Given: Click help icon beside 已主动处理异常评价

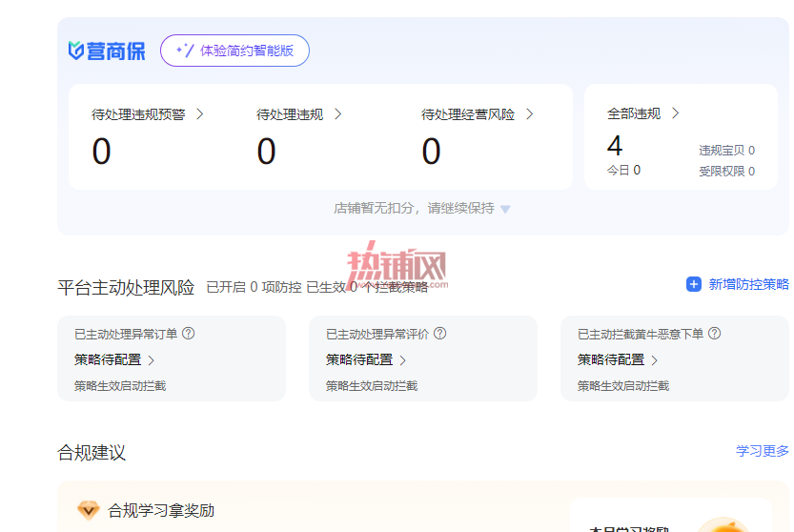Looking at the screenshot, I should pos(440,334).
